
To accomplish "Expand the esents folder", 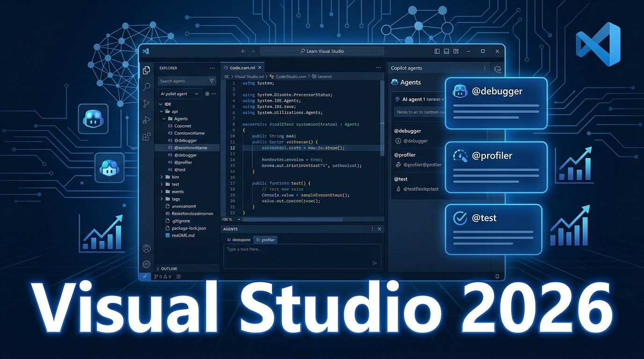I will tap(162, 192).
